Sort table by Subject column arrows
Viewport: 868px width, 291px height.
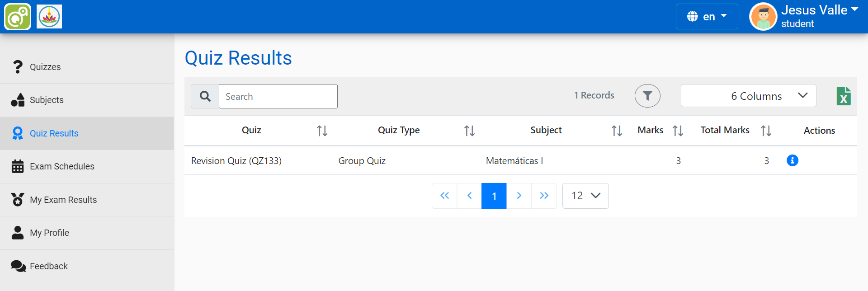[x=617, y=131]
